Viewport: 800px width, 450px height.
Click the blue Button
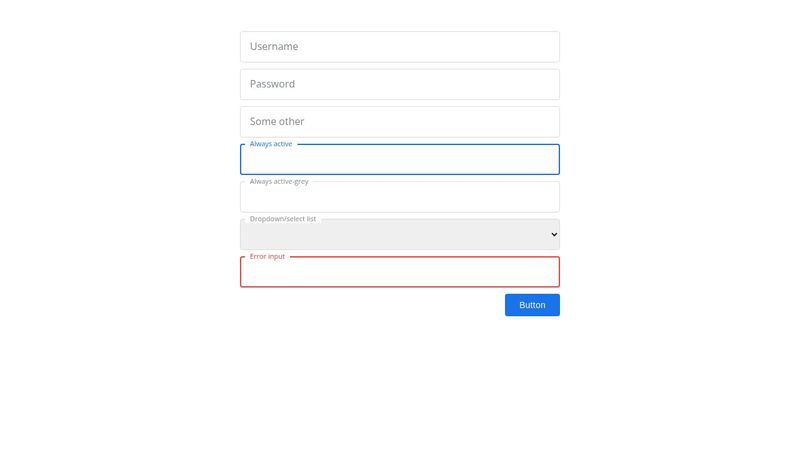pyautogui.click(x=532, y=305)
